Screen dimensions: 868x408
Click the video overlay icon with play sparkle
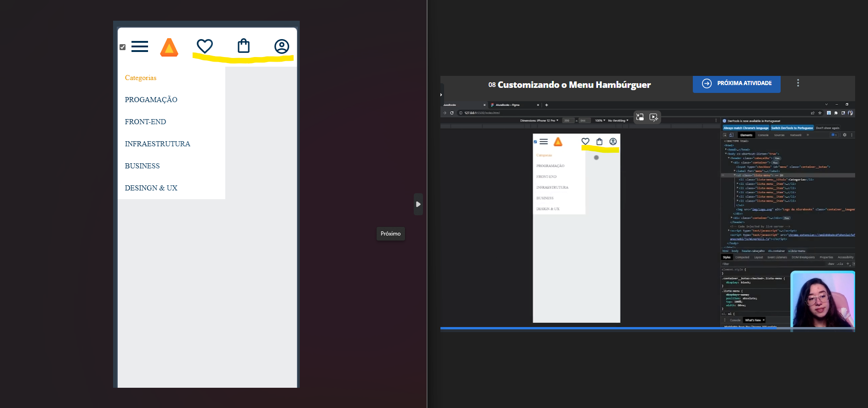tap(654, 117)
